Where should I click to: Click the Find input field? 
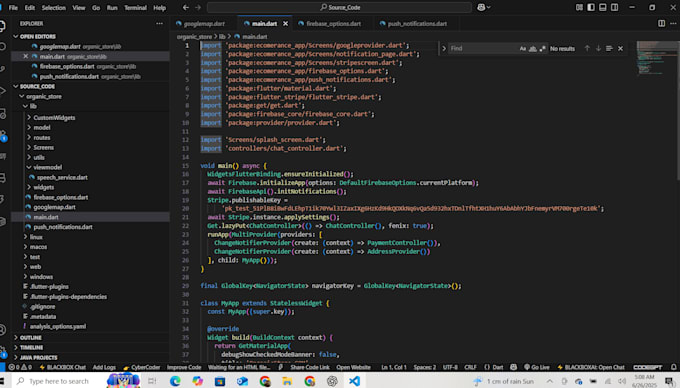tap(483, 49)
